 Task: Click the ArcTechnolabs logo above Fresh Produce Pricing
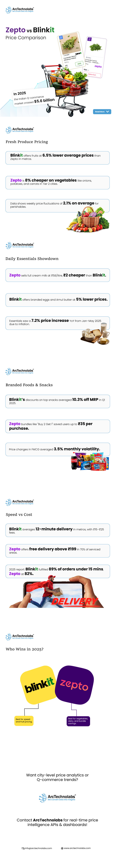click(20, 130)
